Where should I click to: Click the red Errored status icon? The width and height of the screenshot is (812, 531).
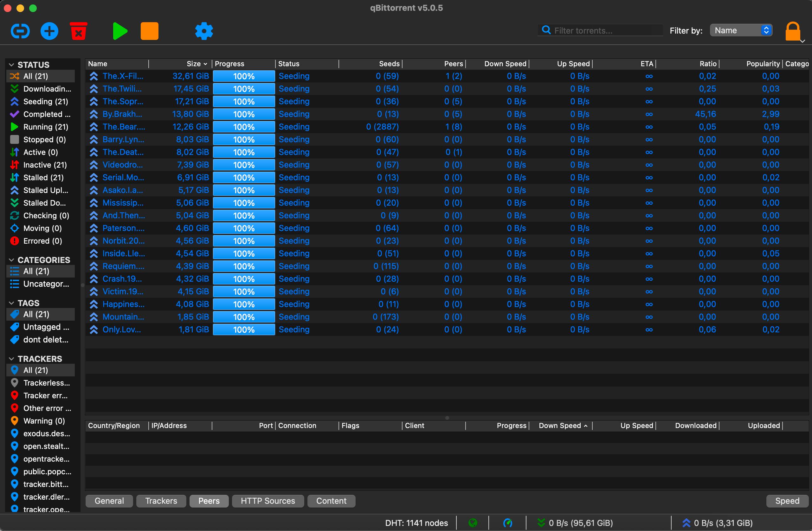coord(15,241)
